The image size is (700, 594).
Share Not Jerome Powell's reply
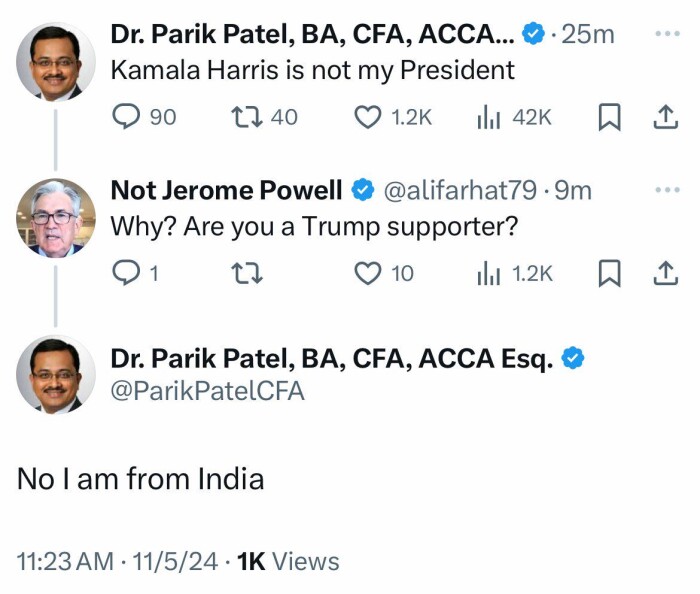[664, 272]
